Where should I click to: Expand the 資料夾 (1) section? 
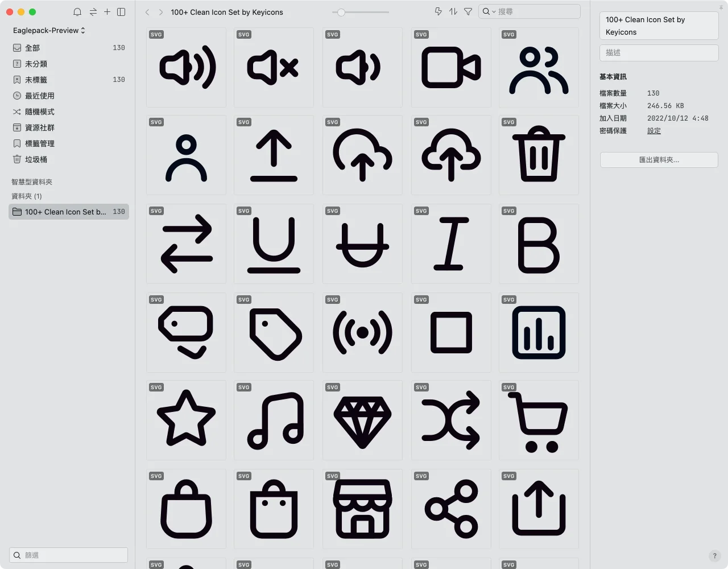point(27,196)
